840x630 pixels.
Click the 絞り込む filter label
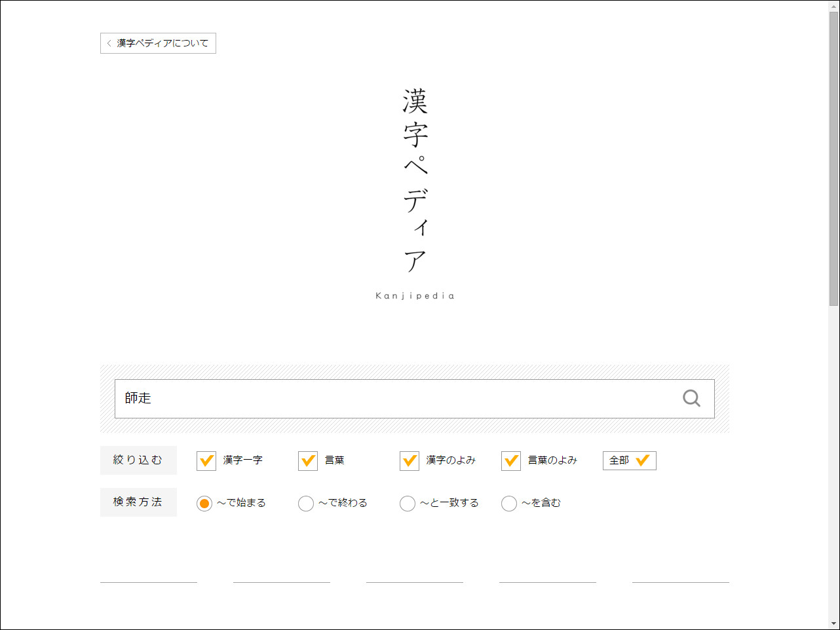138,460
